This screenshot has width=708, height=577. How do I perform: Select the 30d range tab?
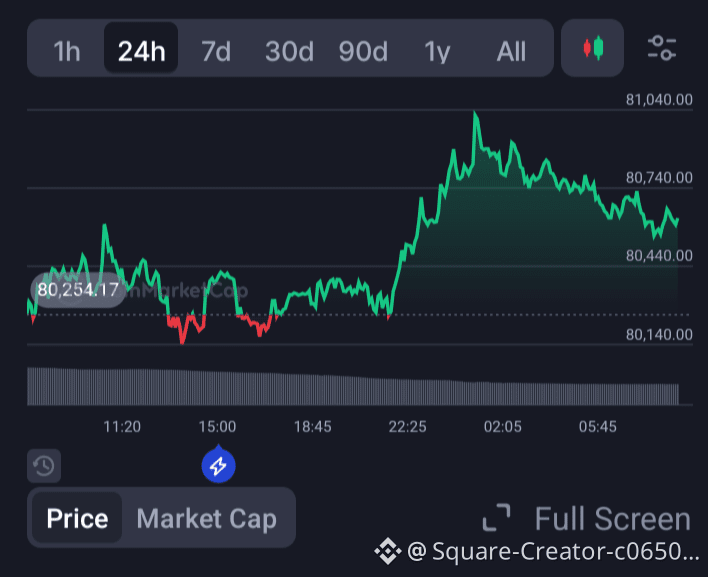289,51
